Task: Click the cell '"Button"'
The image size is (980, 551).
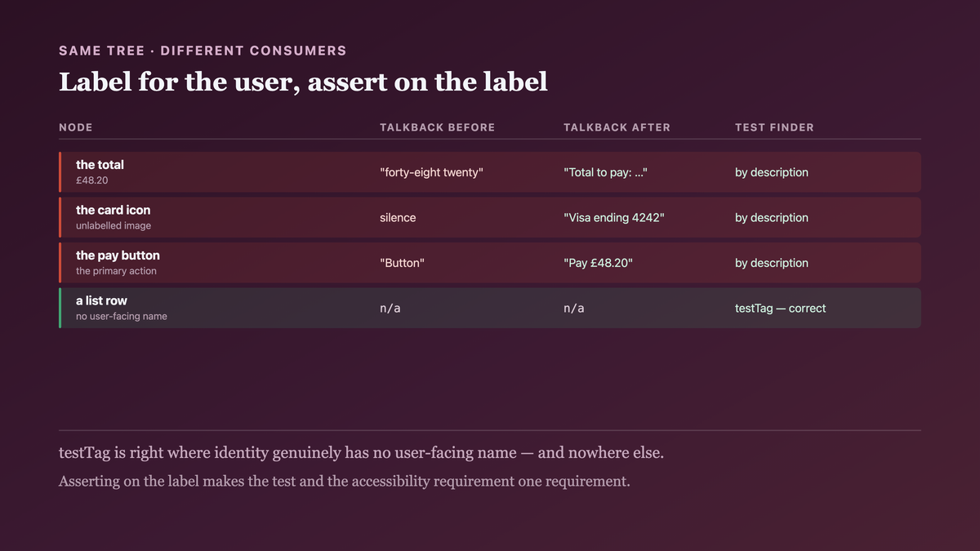Action: tap(403, 263)
